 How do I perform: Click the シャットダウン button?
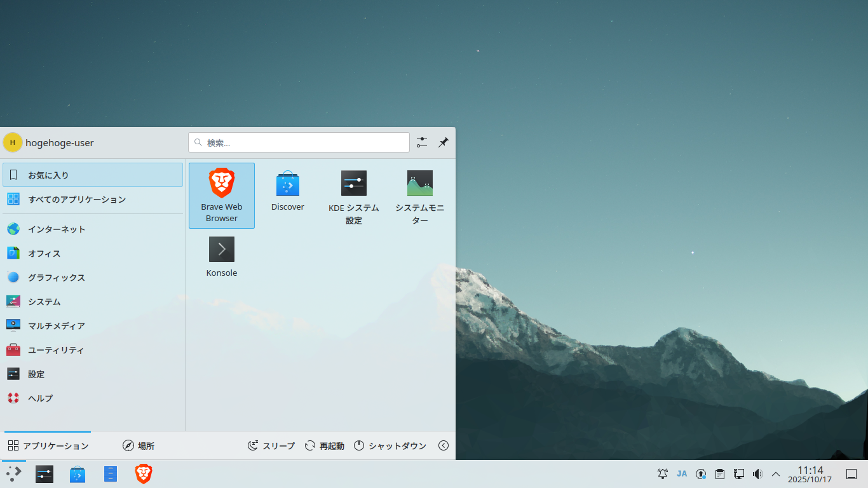click(390, 445)
